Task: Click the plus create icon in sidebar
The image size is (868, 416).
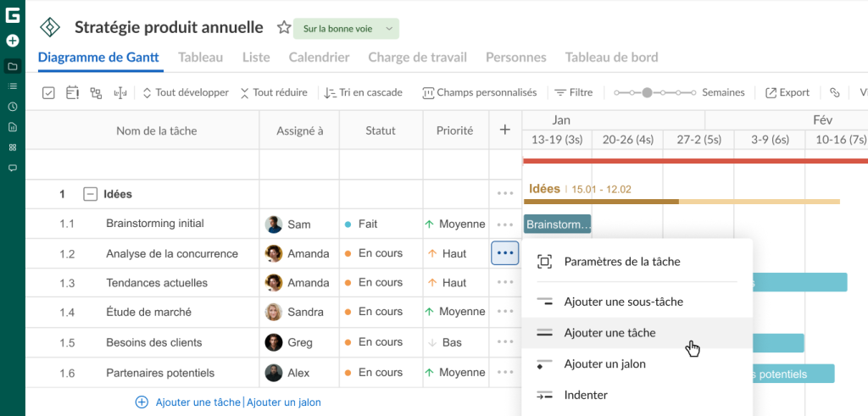Action: coord(12,41)
